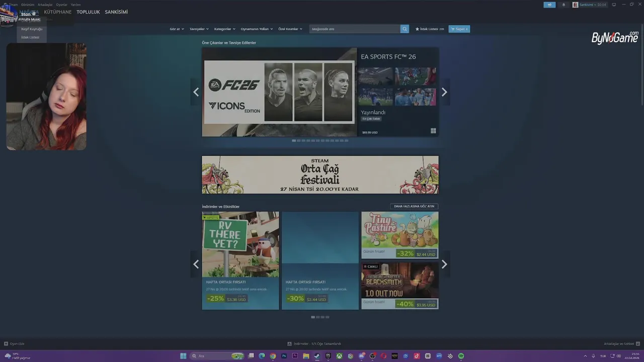This screenshot has height=362, width=644.
Task: Click DAHA FAZLASINA GÖZ ATIN button
Action: pos(414,206)
